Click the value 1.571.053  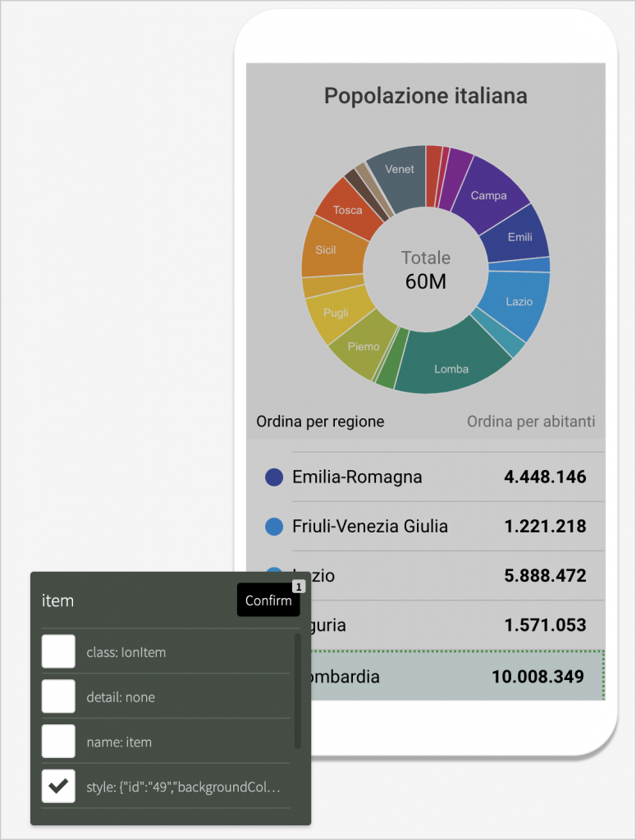coord(545,624)
